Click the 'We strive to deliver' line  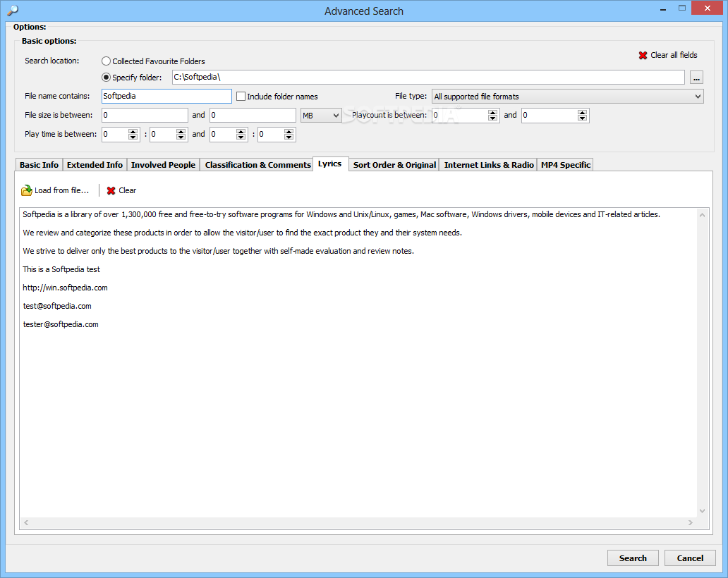click(x=218, y=252)
